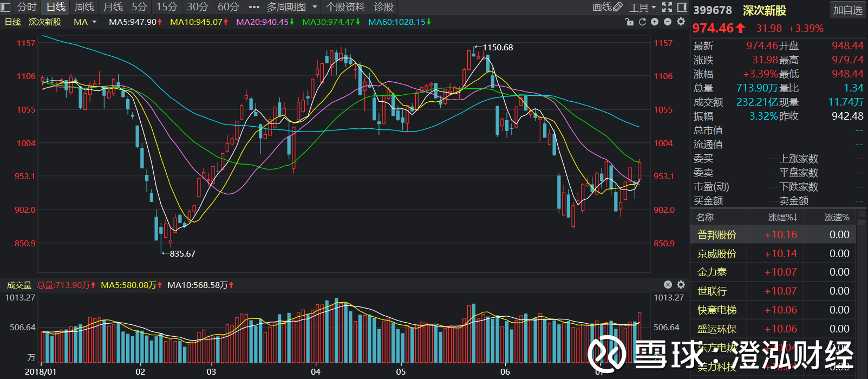
Task: Open main chart settings gear
Action: click(681, 22)
